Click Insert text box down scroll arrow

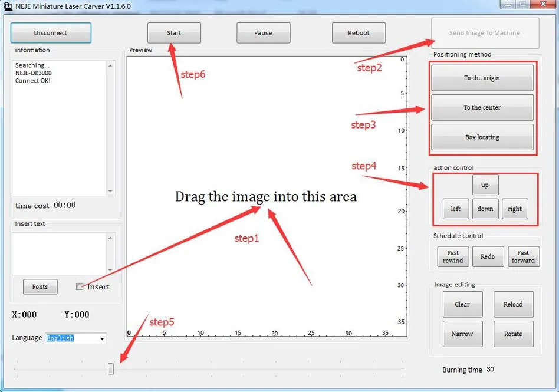(110, 270)
